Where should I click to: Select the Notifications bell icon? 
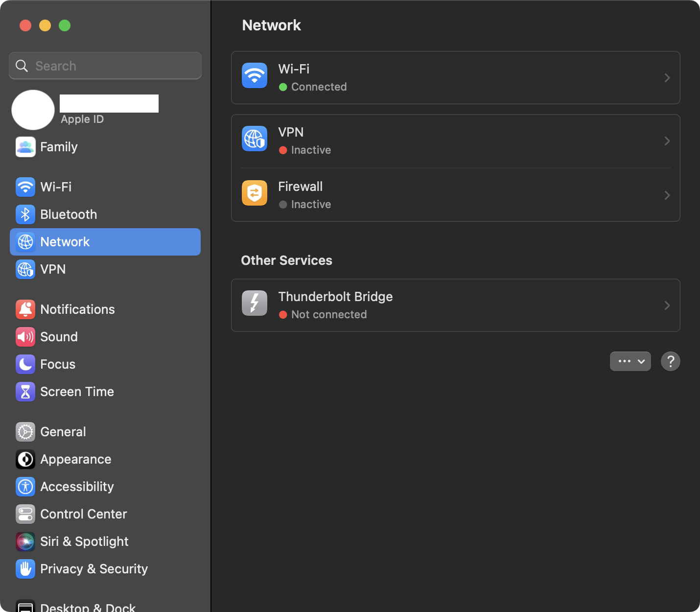(x=25, y=309)
